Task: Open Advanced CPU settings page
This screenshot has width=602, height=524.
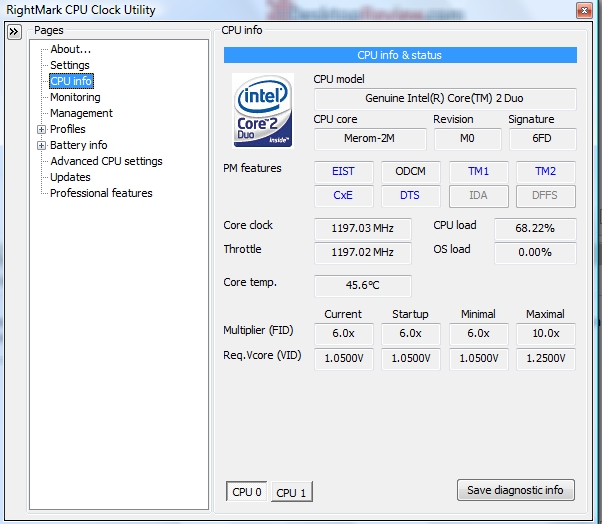Action: (106, 161)
